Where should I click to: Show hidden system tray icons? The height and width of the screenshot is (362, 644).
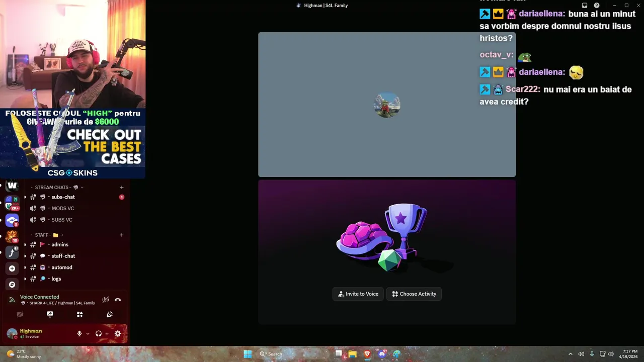pos(570,354)
